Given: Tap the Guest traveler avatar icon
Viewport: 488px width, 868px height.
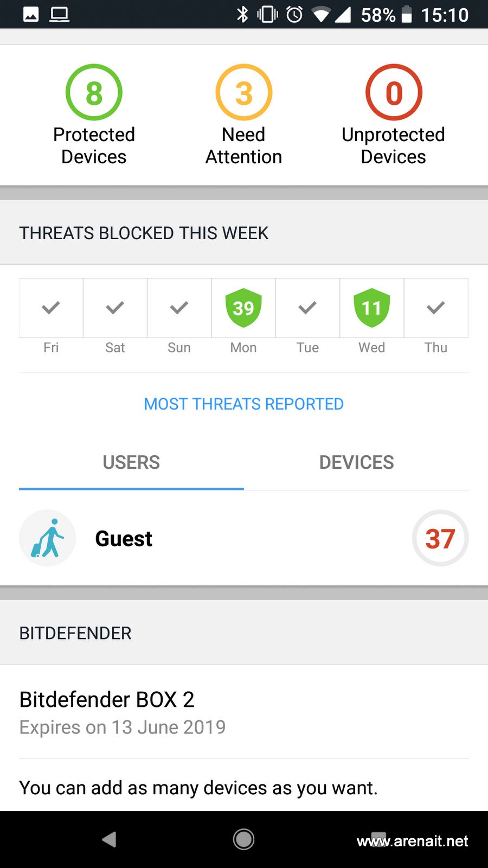Looking at the screenshot, I should coord(48,538).
